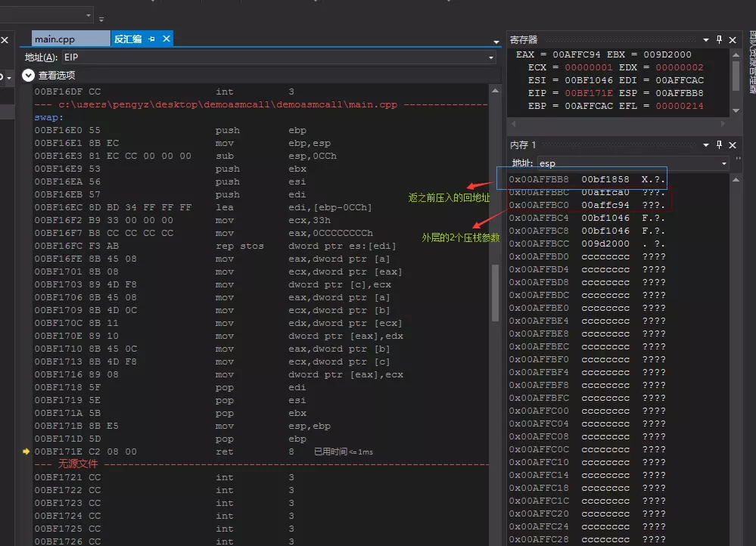Click the memory panel scroll up arrow
Image resolution: width=756 pixels, height=546 pixels.
click(736, 180)
